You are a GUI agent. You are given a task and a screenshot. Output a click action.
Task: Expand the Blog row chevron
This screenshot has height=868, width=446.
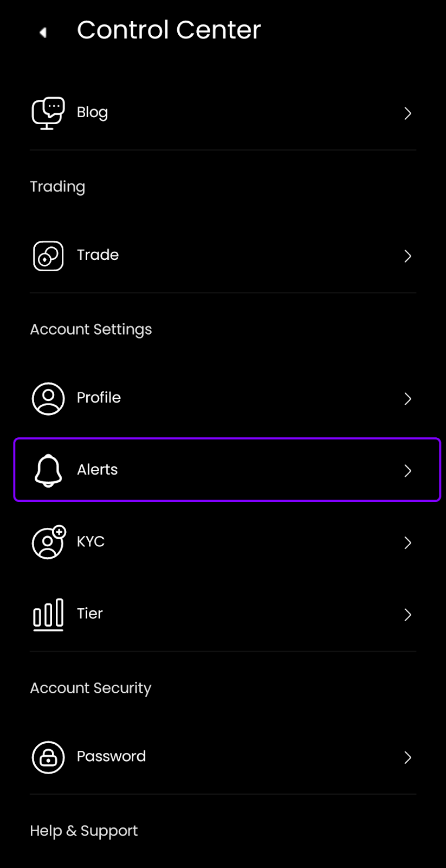[x=408, y=113]
